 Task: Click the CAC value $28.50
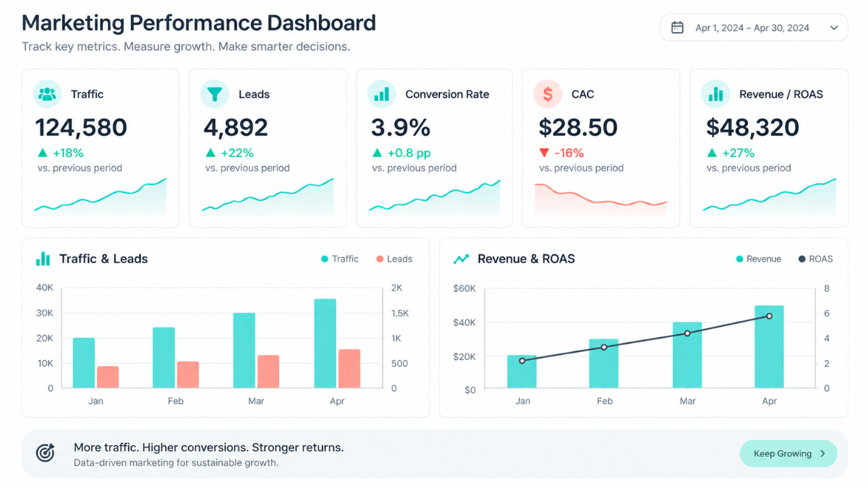click(578, 128)
